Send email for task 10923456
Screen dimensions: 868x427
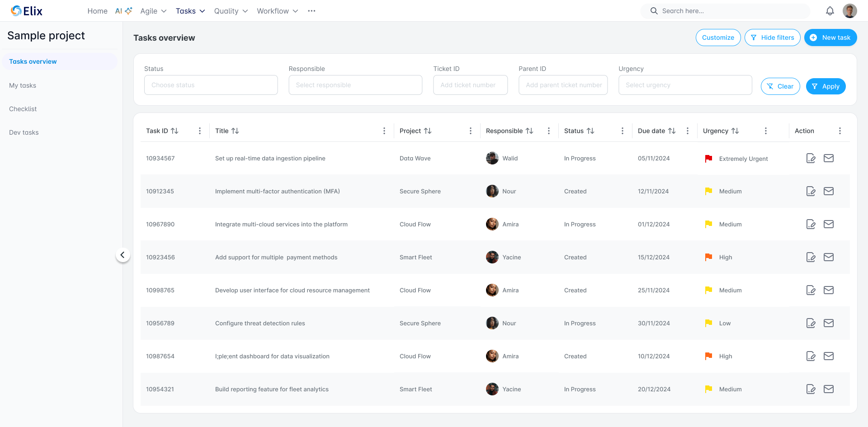829,257
